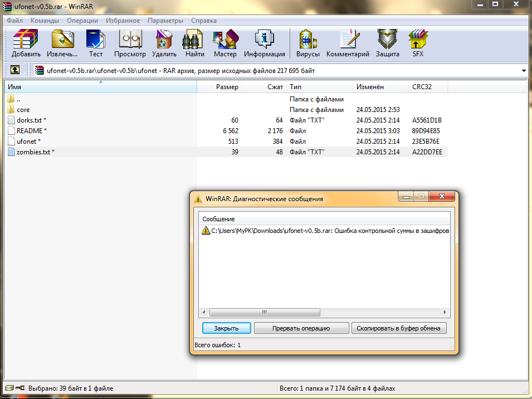This screenshot has height=399, width=532.
Task: Select the parent '..' folder icon
Action: point(11,99)
